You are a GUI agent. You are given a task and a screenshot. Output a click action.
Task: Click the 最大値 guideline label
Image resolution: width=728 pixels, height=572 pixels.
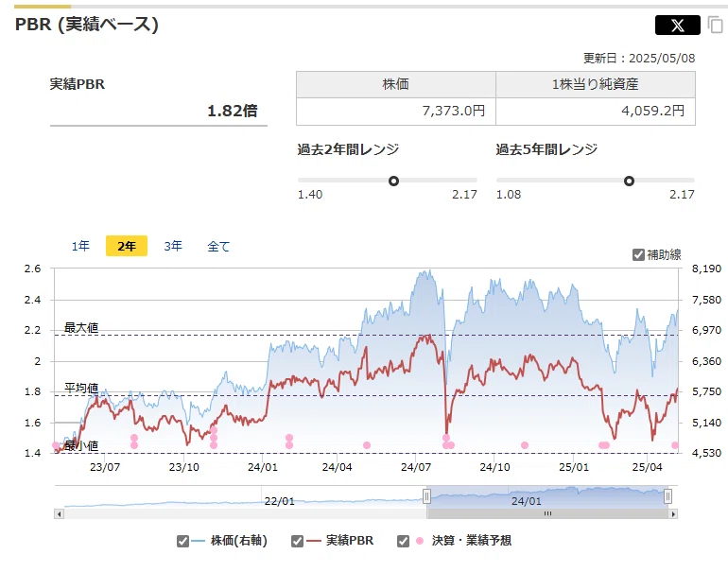[81, 328]
